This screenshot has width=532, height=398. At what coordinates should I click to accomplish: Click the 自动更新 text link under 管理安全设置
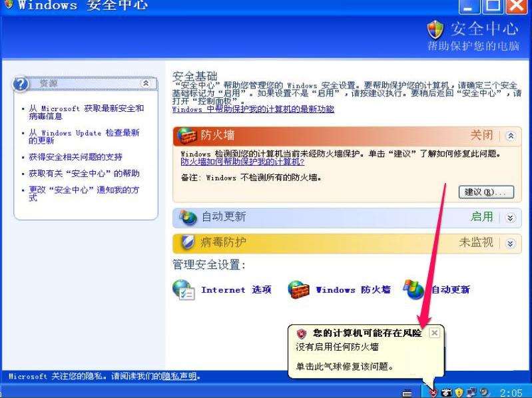(x=451, y=290)
